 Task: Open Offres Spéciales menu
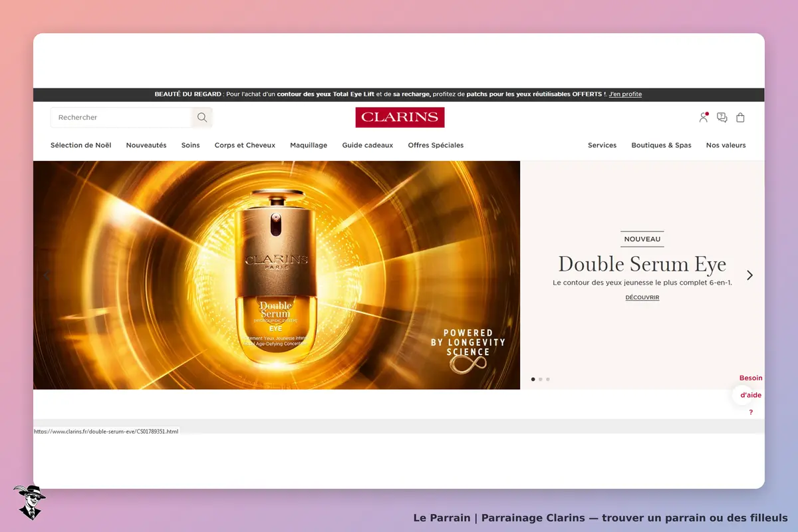[x=436, y=145]
